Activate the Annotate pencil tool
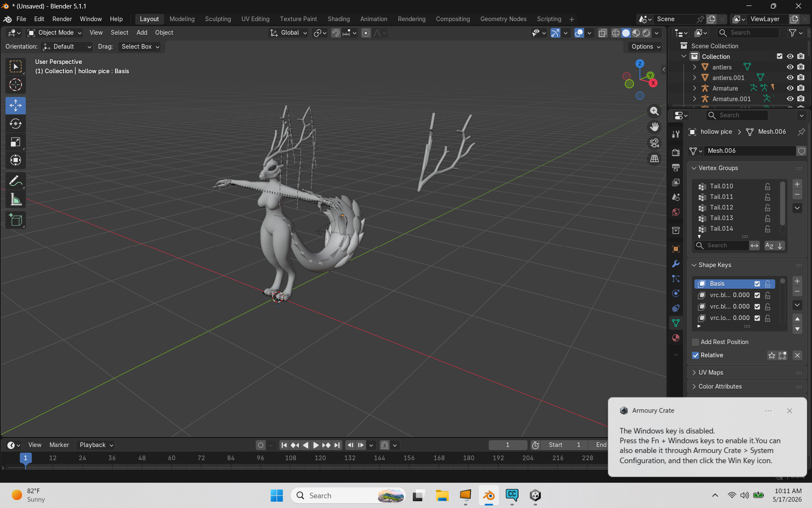 (16, 181)
